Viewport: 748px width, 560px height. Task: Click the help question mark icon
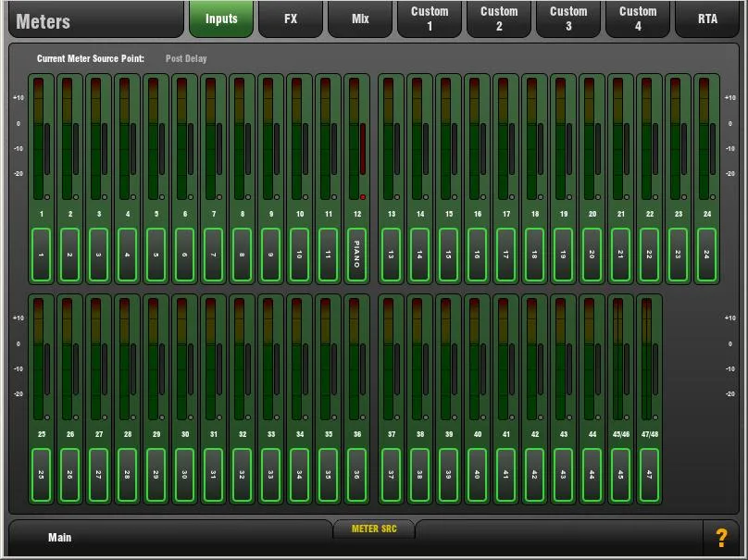click(721, 538)
